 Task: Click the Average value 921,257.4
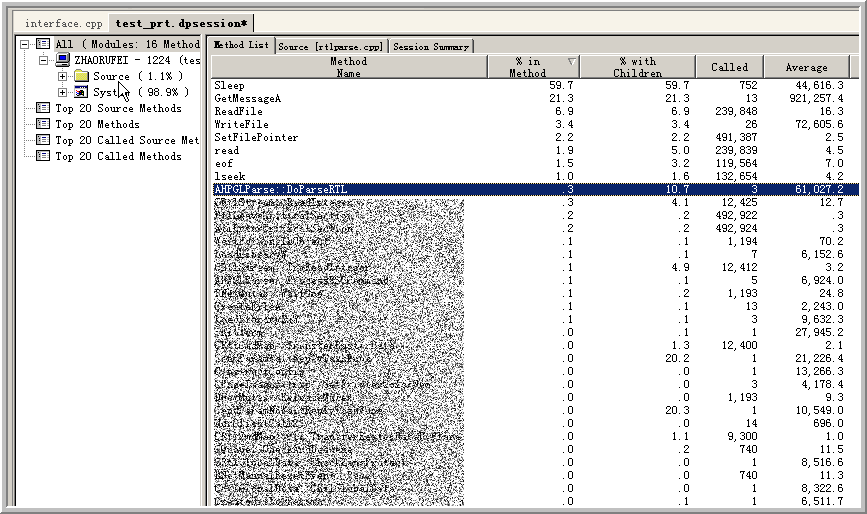[x=817, y=98]
